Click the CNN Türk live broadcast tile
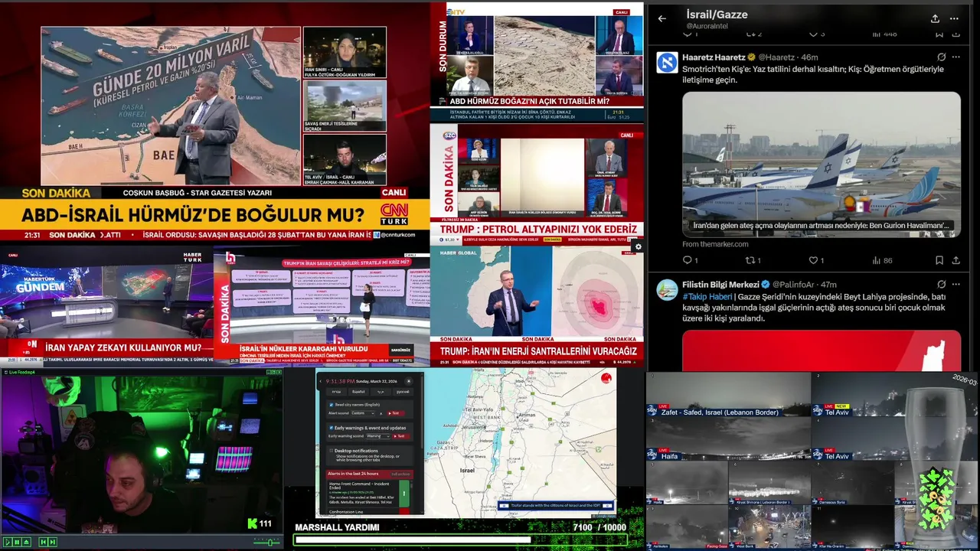The width and height of the screenshot is (980, 551). point(214,122)
